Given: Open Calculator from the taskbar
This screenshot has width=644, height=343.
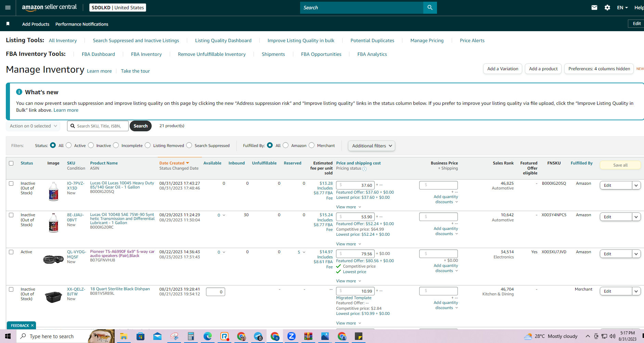Looking at the screenshot, I should (x=191, y=336).
